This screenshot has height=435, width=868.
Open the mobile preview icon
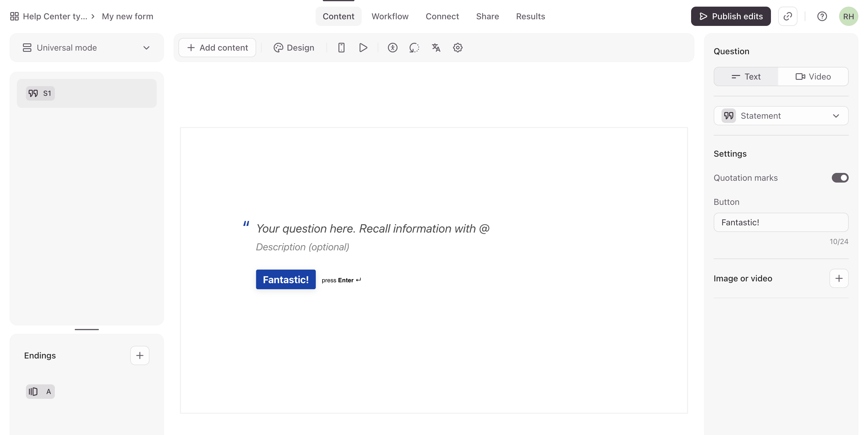(x=341, y=48)
